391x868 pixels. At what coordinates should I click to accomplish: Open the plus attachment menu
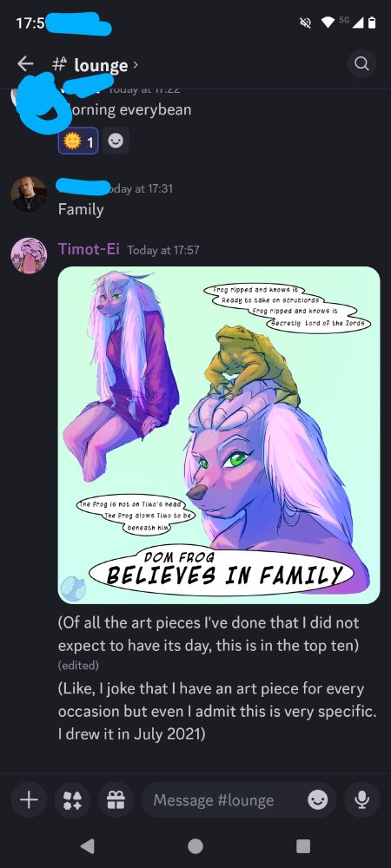30,799
